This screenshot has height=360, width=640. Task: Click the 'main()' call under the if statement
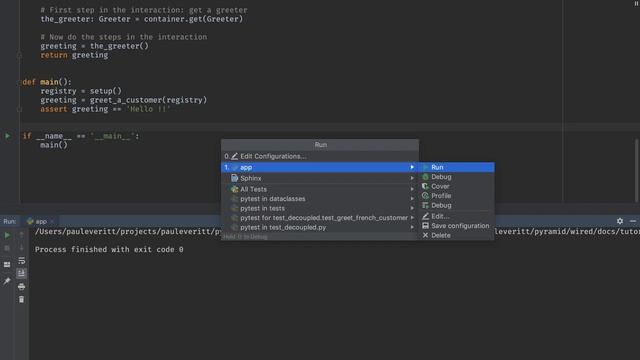point(54,145)
